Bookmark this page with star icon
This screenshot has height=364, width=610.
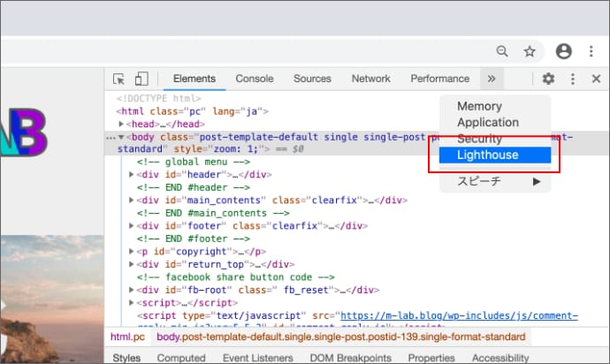tap(530, 51)
